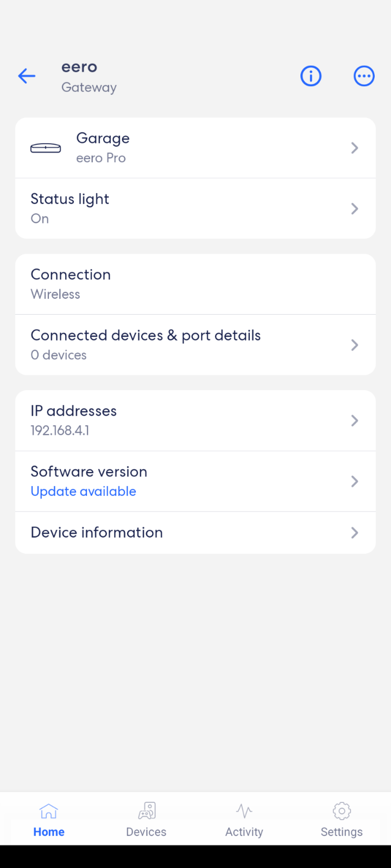The width and height of the screenshot is (391, 868).
Task: Expand the Garage row chevron
Action: point(355,148)
